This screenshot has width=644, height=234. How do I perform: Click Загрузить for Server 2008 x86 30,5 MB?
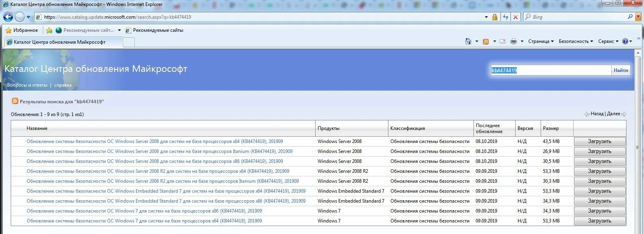click(599, 161)
